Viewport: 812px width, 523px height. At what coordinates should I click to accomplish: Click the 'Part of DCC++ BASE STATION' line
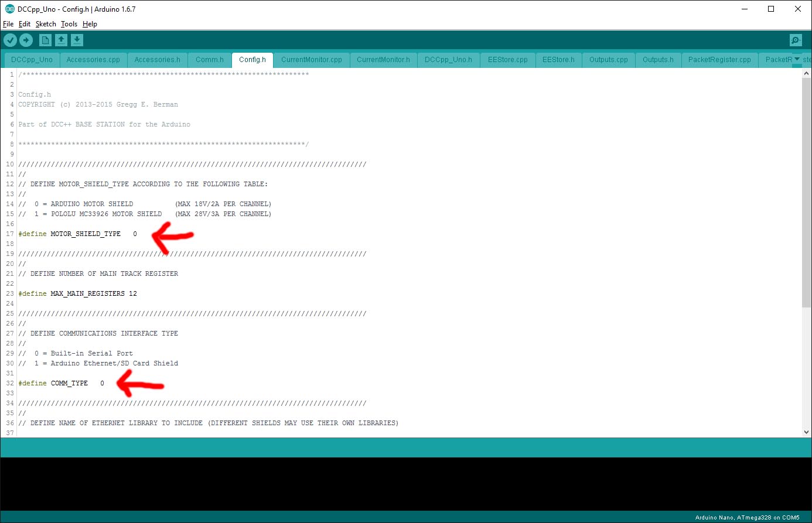click(x=104, y=124)
